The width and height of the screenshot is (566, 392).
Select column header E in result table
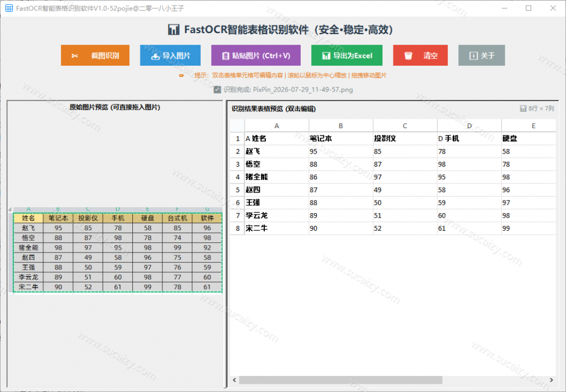pos(529,125)
